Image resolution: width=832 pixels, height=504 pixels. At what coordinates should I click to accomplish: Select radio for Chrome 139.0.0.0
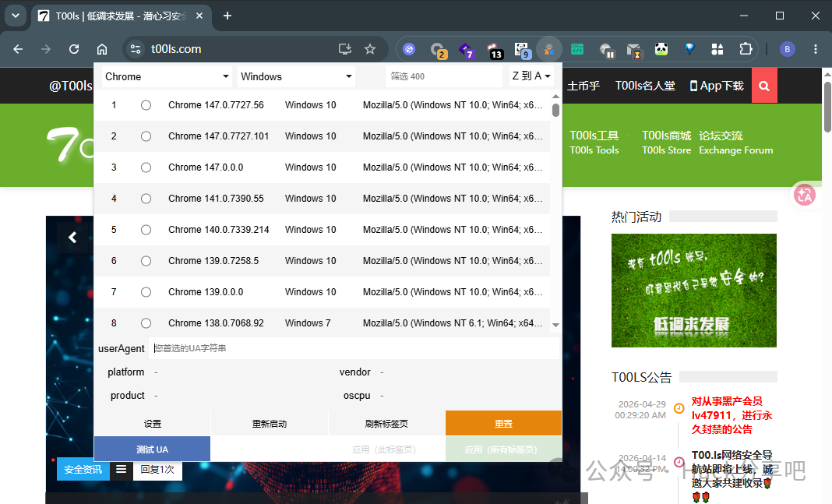tap(146, 292)
